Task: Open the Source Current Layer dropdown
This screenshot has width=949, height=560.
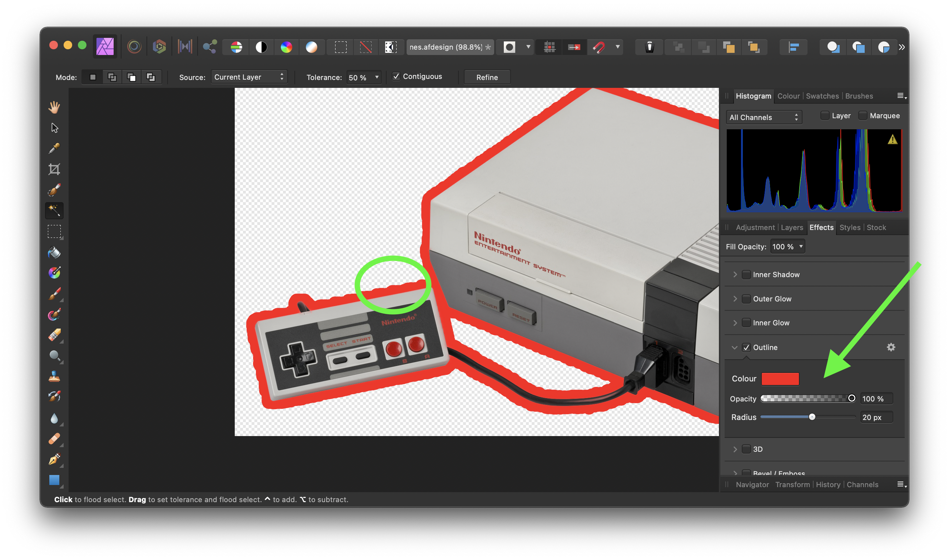Action: [249, 76]
